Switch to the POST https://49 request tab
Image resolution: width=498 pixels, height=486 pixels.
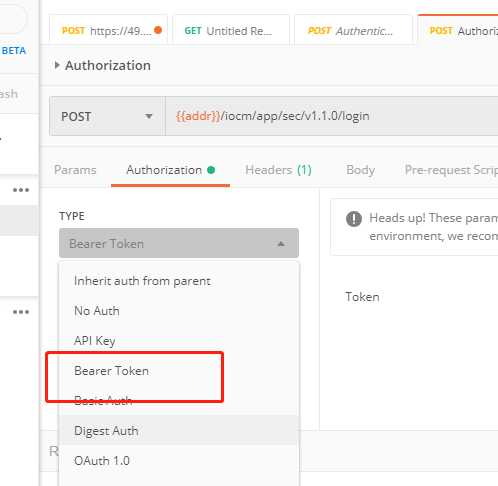pyautogui.click(x=108, y=30)
